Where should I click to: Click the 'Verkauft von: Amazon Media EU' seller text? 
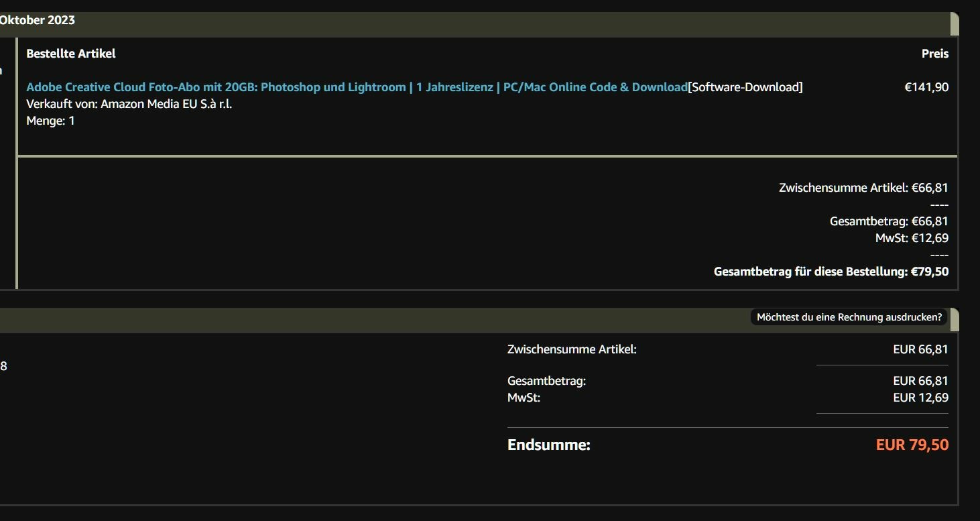[129, 104]
